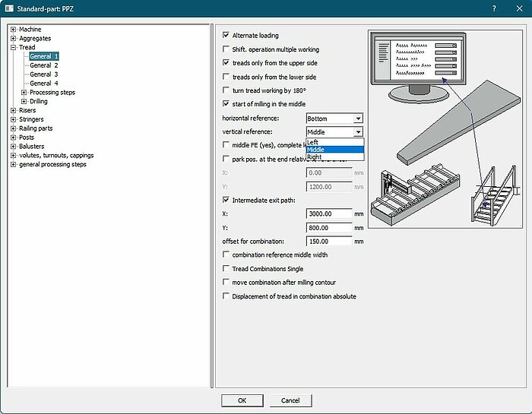Click the Cancel button
This screenshot has width=532, height=414.
tap(290, 400)
